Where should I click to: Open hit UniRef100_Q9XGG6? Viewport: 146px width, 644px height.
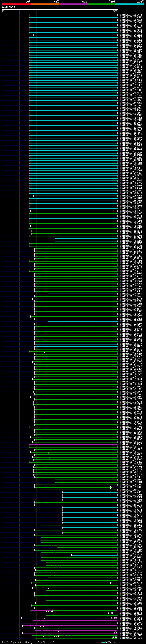[131, 17]
